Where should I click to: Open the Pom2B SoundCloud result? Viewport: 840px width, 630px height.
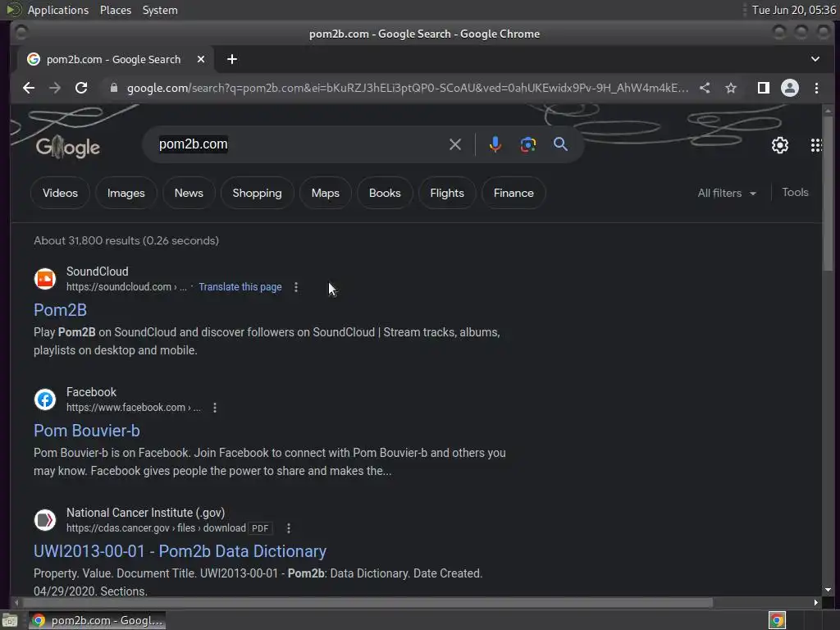pyautogui.click(x=60, y=309)
